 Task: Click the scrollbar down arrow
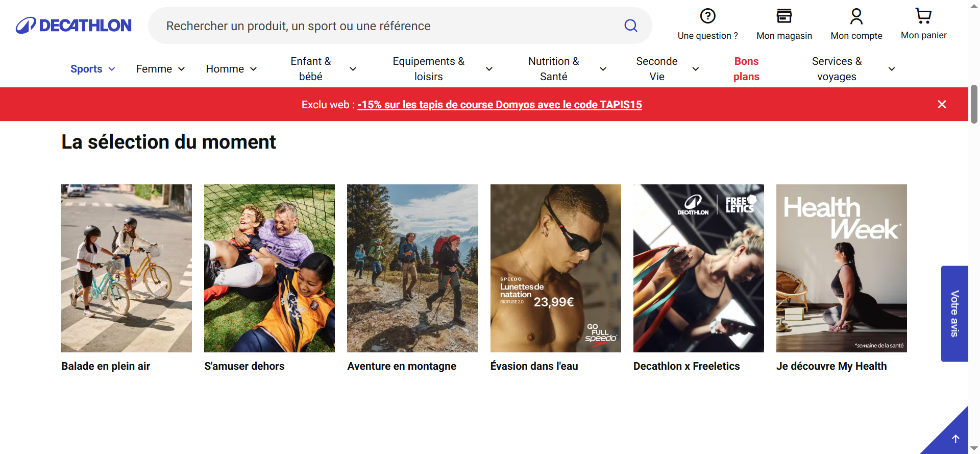coord(974,448)
